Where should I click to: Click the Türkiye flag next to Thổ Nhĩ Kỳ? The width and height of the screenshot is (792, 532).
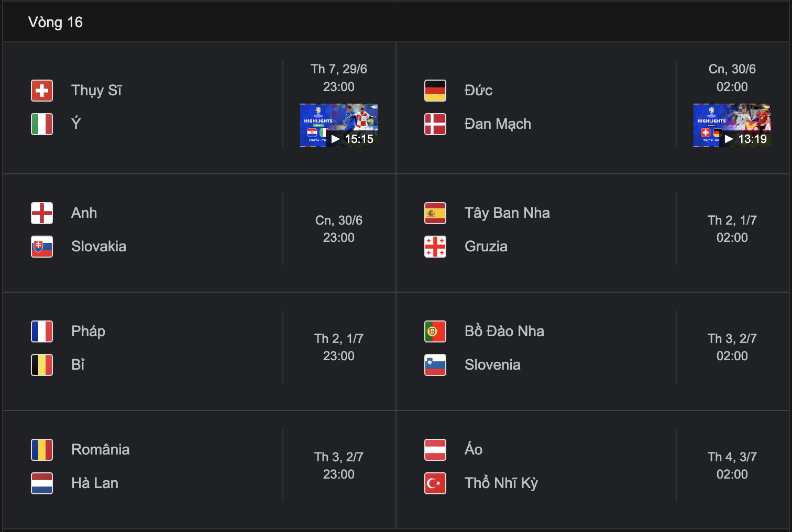[435, 483]
